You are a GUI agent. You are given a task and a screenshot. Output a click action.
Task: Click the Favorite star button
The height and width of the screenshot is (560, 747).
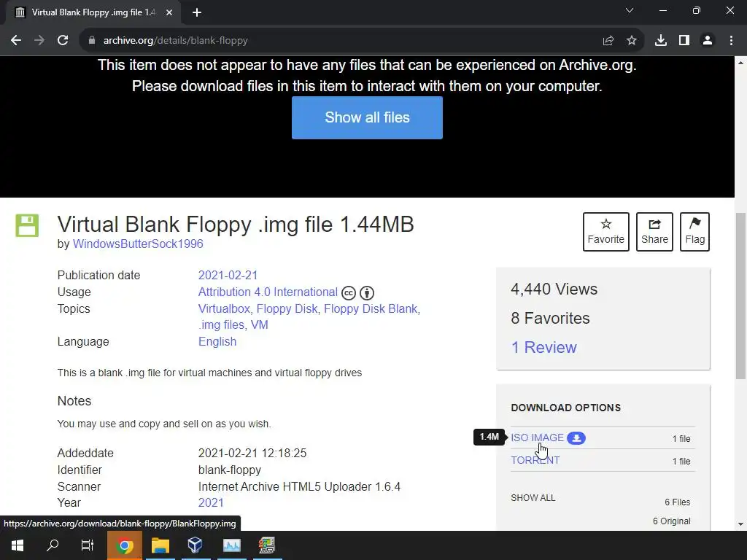606,231
